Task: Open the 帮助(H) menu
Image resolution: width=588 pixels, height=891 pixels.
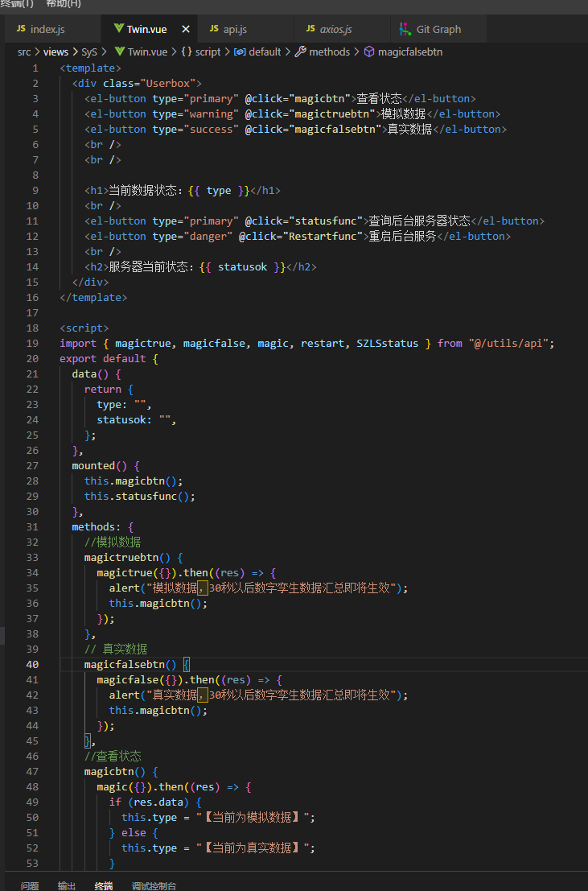Action: click(x=64, y=4)
